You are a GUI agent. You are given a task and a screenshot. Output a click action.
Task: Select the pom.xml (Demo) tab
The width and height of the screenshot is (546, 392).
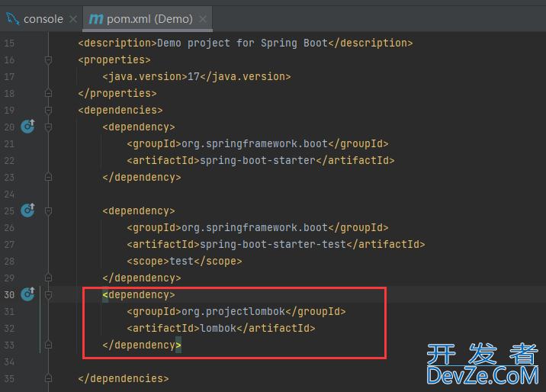coord(149,19)
